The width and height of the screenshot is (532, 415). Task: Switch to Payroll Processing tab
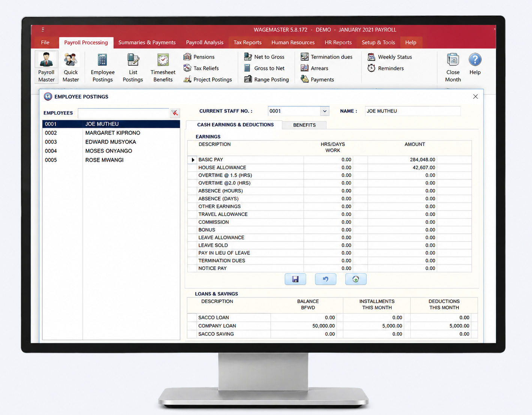click(86, 42)
